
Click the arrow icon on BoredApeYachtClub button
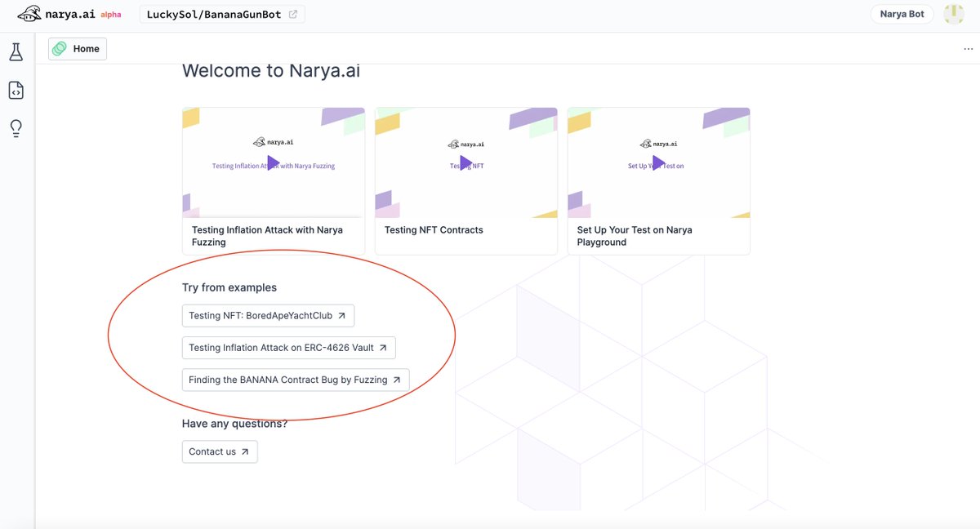click(341, 316)
